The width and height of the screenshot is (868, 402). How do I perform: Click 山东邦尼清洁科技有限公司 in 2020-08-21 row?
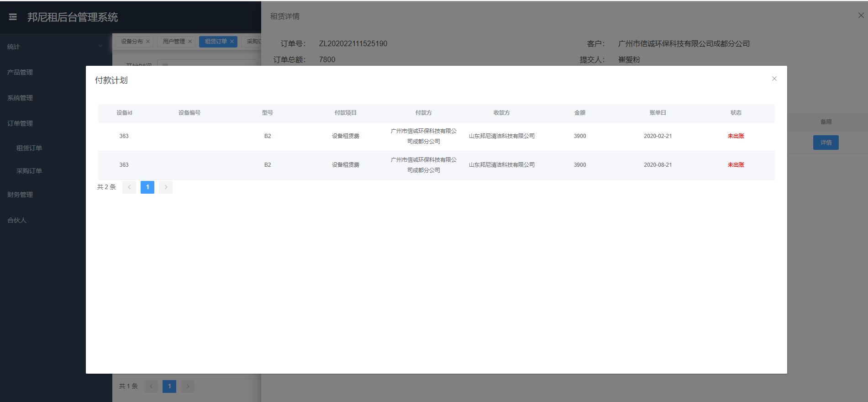(x=502, y=165)
